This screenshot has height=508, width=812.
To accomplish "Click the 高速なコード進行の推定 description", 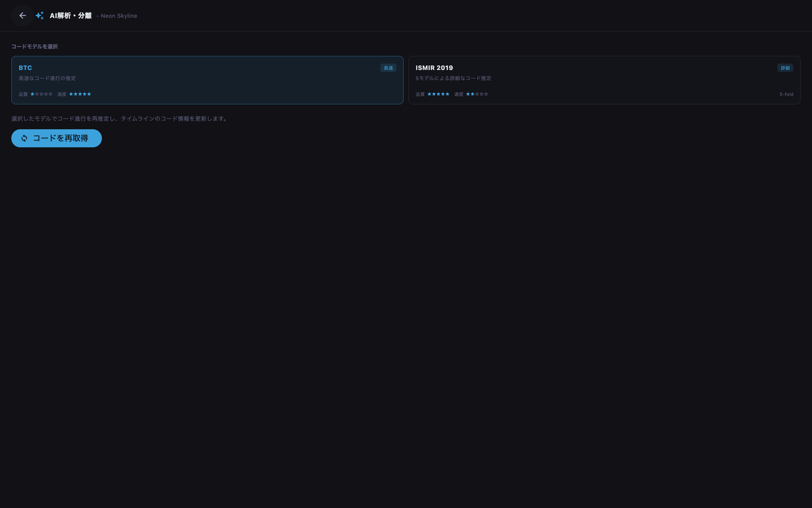I will coord(47,78).
